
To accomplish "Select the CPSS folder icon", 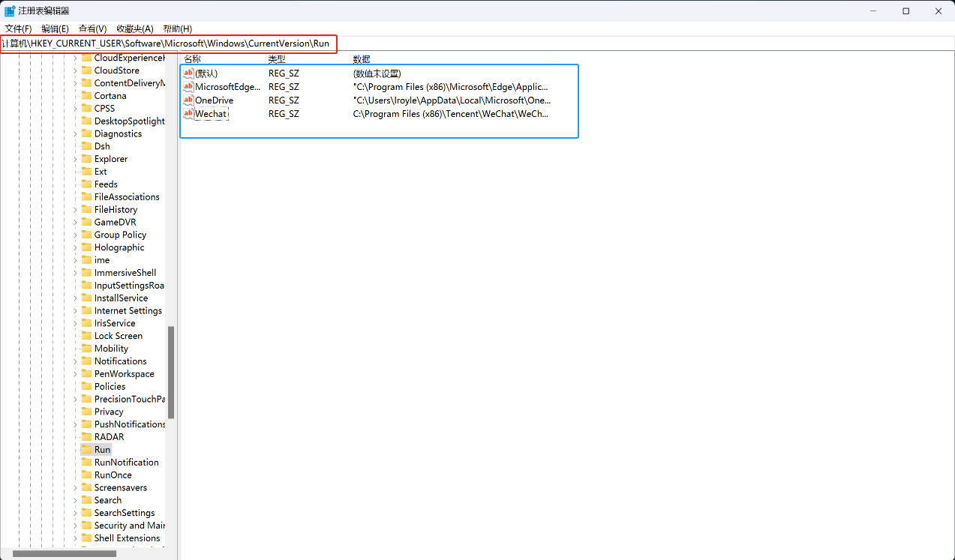I will click(86, 108).
